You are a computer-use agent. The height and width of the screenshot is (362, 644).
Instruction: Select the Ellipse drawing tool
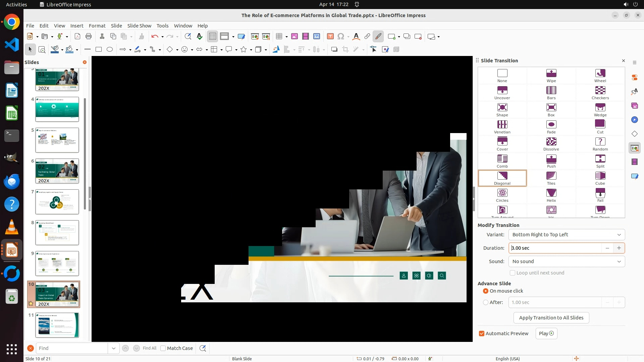[110, 49]
